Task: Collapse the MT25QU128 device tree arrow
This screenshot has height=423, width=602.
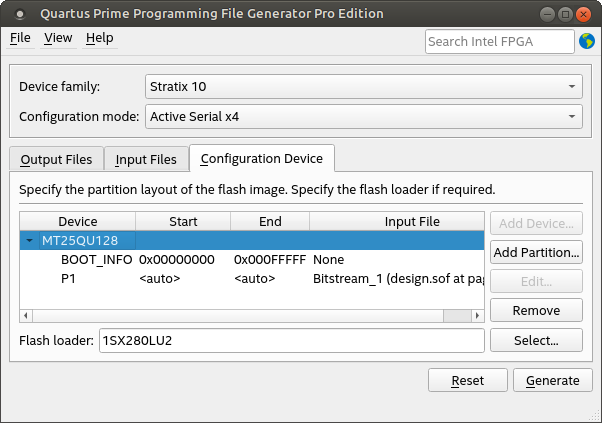Action: pyautogui.click(x=31, y=241)
